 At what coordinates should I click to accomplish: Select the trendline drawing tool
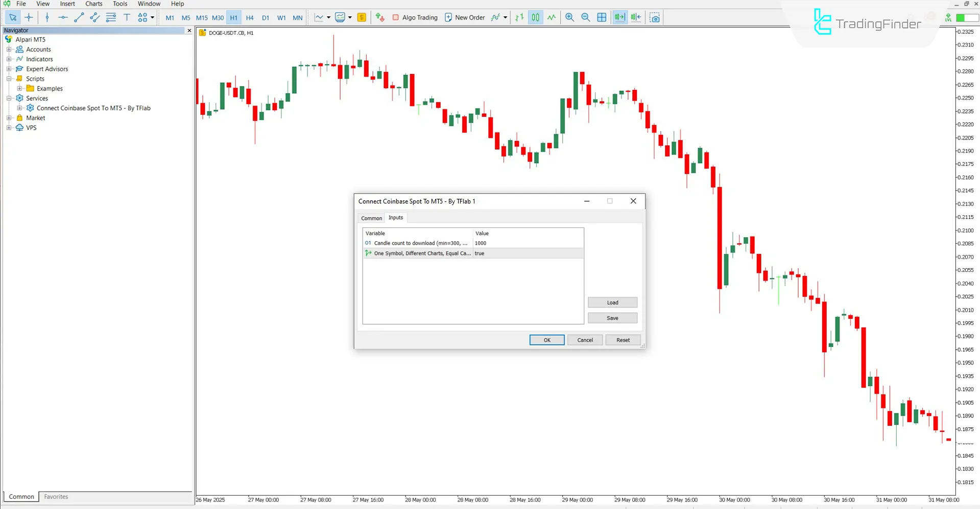[x=79, y=17]
